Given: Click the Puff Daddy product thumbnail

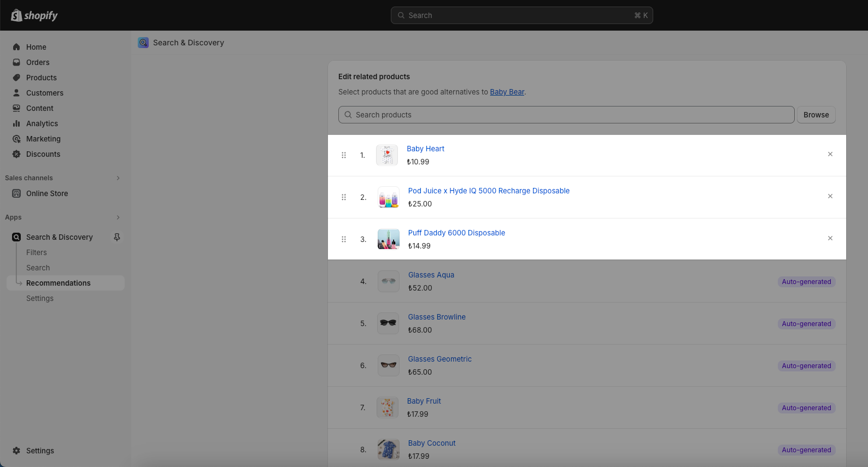Looking at the screenshot, I should 389,239.
